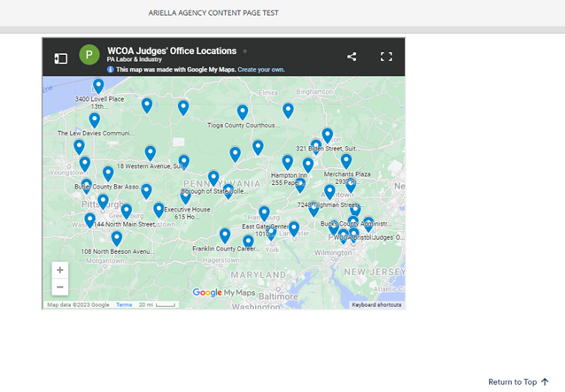This screenshot has width=565, height=392.
Task: Zoom in with the plus button
Action: 60,270
